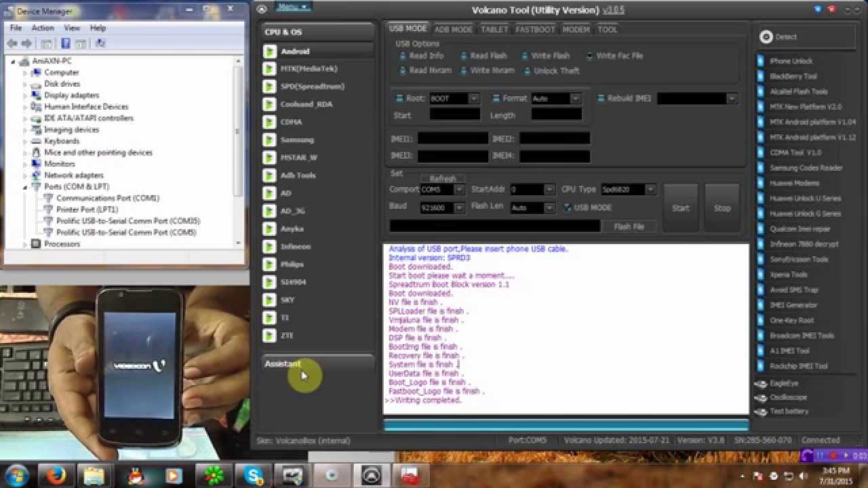Open the iPhone Unlock tool icon
The width and height of the screenshot is (868, 488).
pyautogui.click(x=760, y=61)
